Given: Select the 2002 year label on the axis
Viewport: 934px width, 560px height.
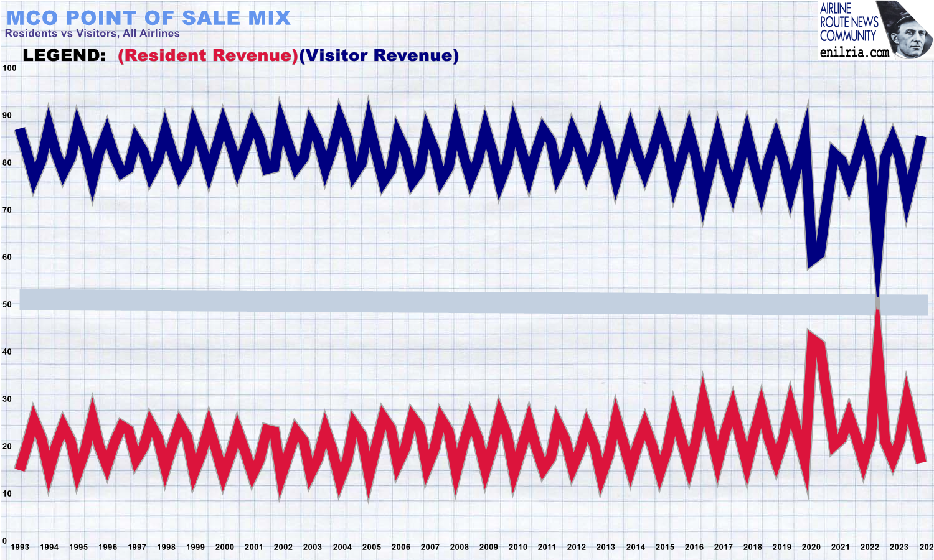Looking at the screenshot, I should [283, 547].
